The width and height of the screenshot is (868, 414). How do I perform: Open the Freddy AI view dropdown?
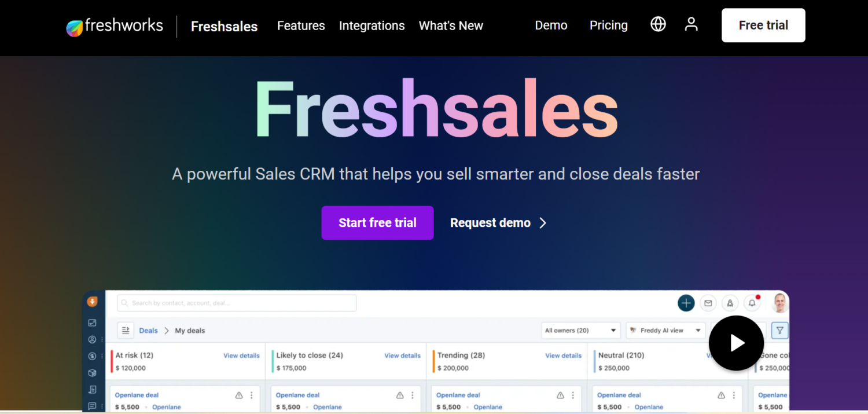click(x=665, y=330)
